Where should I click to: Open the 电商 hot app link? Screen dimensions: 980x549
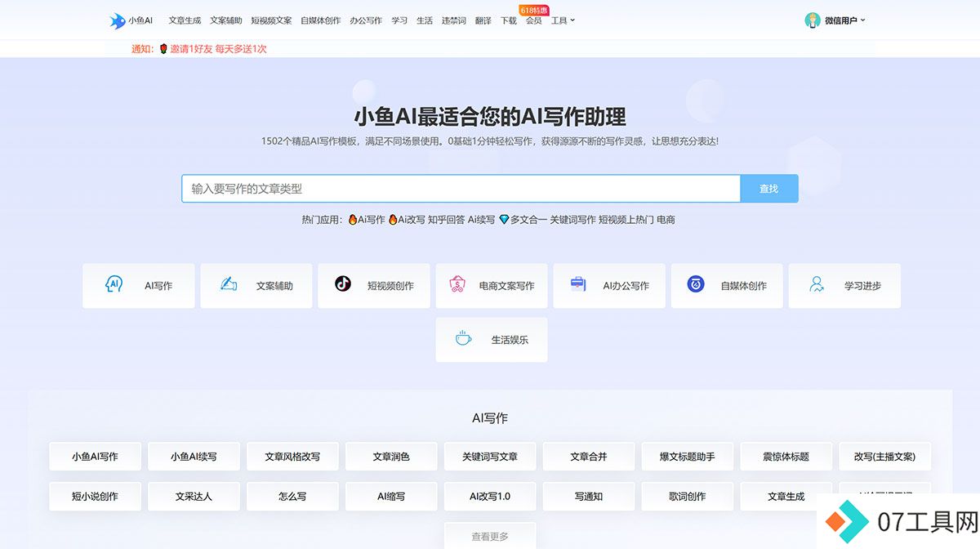[666, 220]
